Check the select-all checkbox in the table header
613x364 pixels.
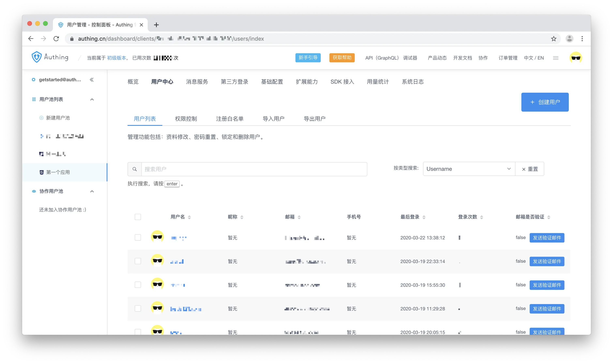[x=138, y=217]
